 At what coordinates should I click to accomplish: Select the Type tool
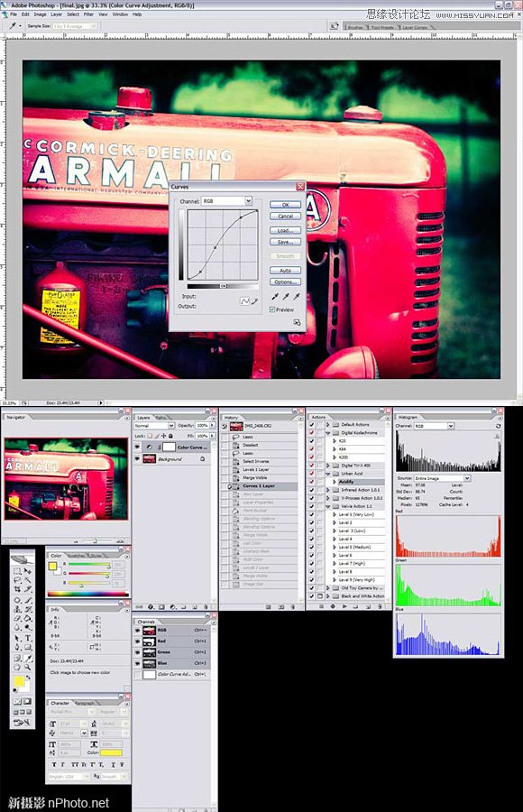coord(27,638)
